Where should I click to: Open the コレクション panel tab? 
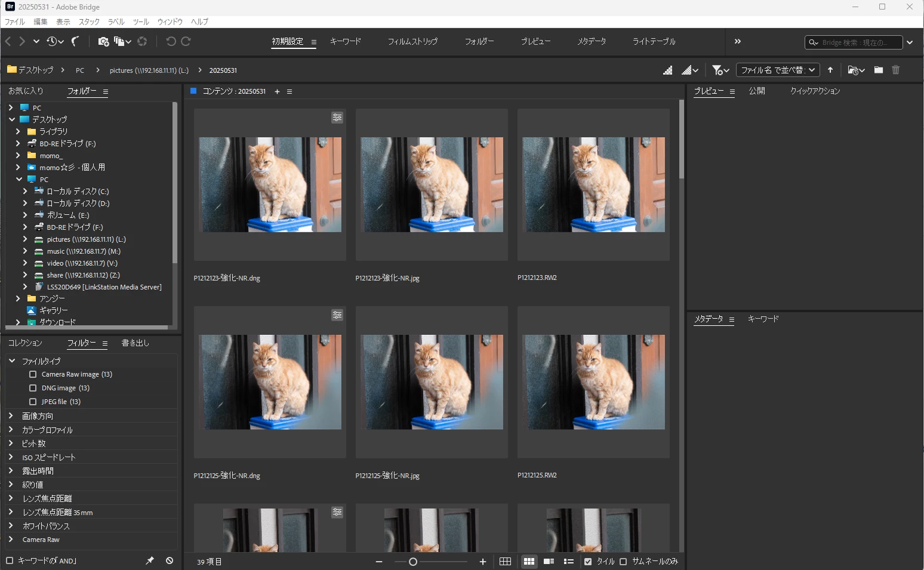pos(25,343)
